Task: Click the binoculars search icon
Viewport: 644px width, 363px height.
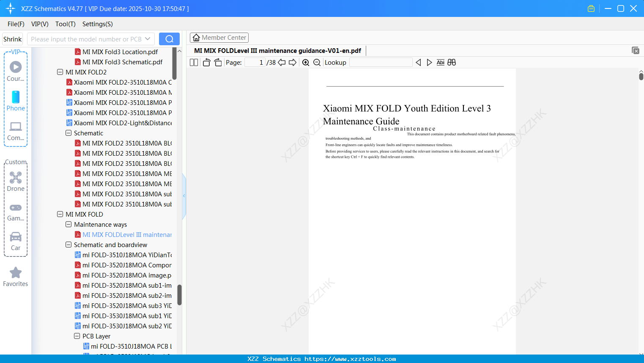Action: [x=452, y=63]
